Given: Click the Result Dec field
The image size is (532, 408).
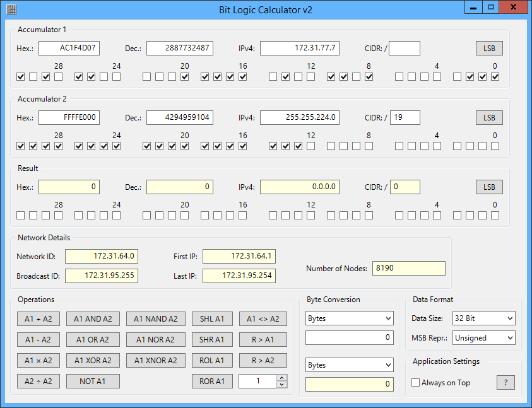Looking at the screenshot, I should 180,187.
